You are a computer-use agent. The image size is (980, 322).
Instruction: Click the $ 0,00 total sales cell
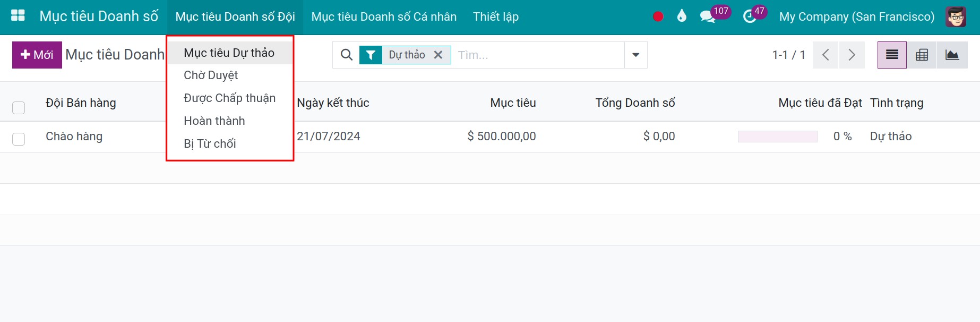659,137
